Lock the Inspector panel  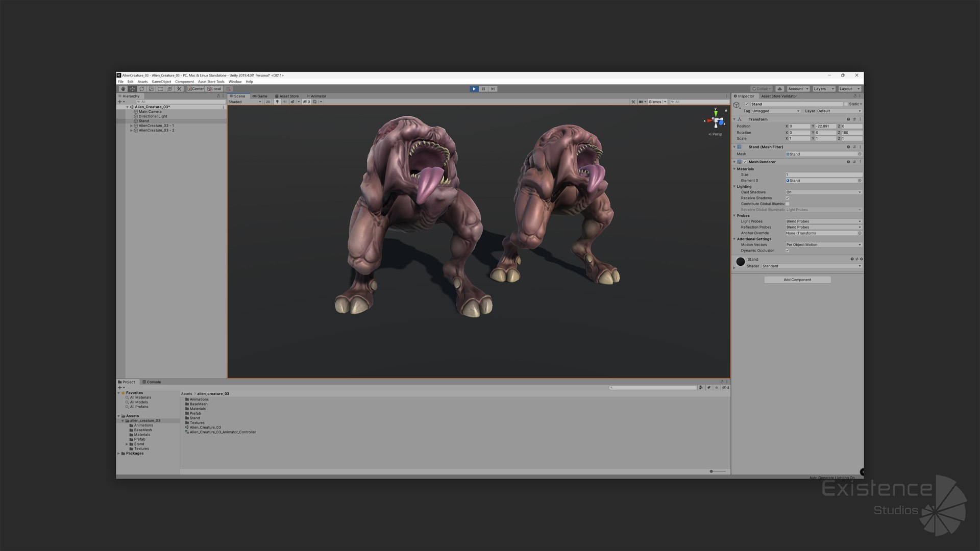pos(855,96)
